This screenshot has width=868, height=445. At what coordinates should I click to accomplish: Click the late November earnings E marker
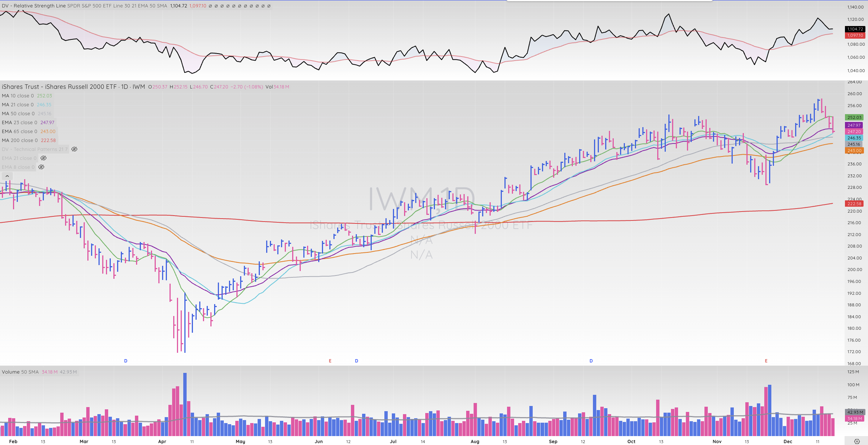pyautogui.click(x=766, y=361)
